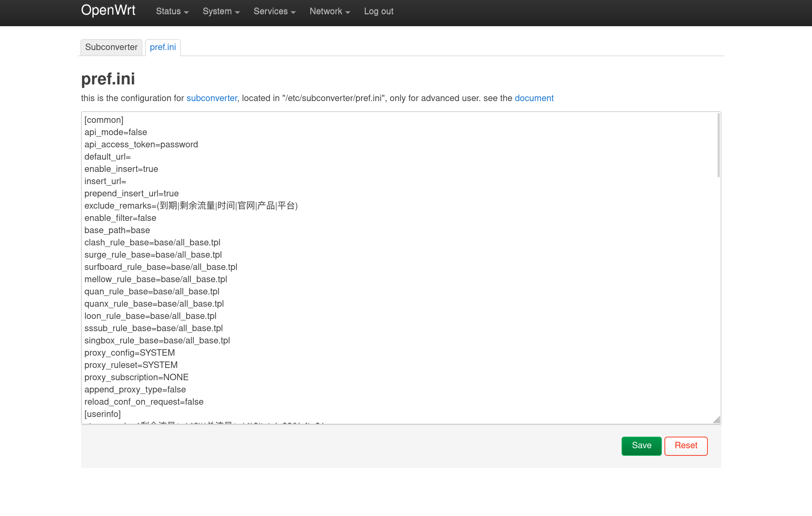Open the System dropdown menu
Viewport: 812px width, 516px height.
[x=221, y=11]
